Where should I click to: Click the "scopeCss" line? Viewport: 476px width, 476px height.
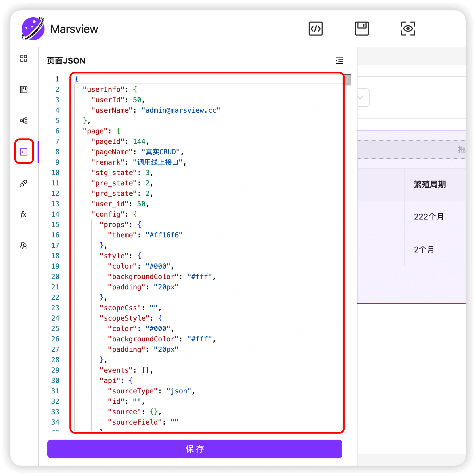point(131,308)
